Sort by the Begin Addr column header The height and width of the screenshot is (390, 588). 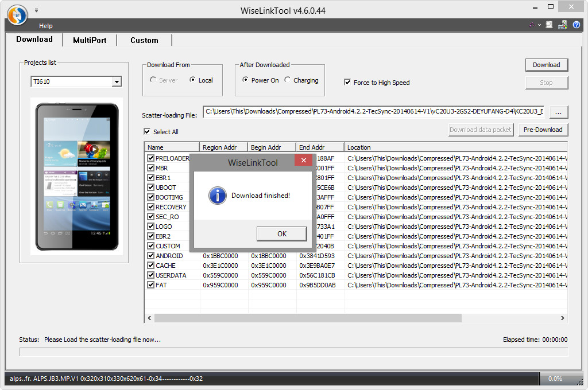pos(272,147)
